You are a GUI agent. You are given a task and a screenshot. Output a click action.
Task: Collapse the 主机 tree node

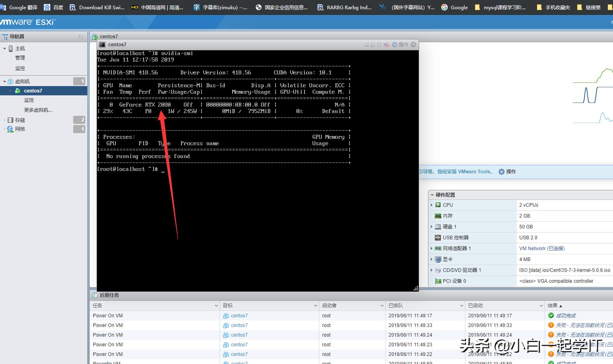(5, 49)
